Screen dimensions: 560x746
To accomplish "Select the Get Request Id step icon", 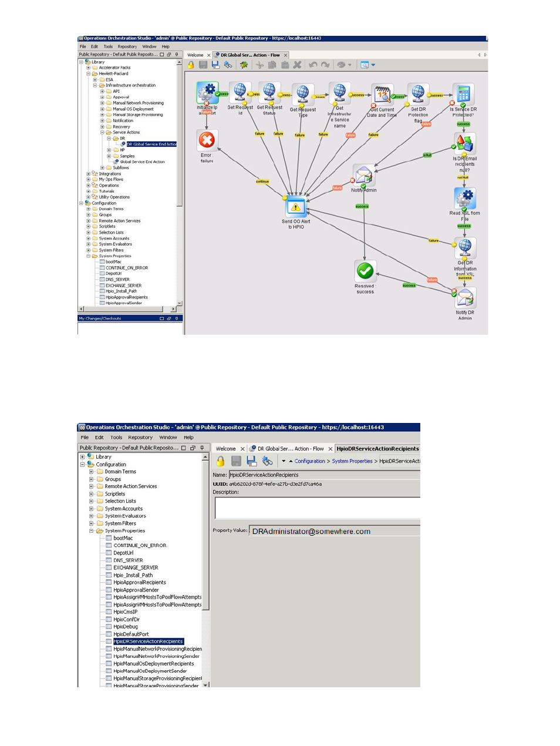I will [x=240, y=93].
